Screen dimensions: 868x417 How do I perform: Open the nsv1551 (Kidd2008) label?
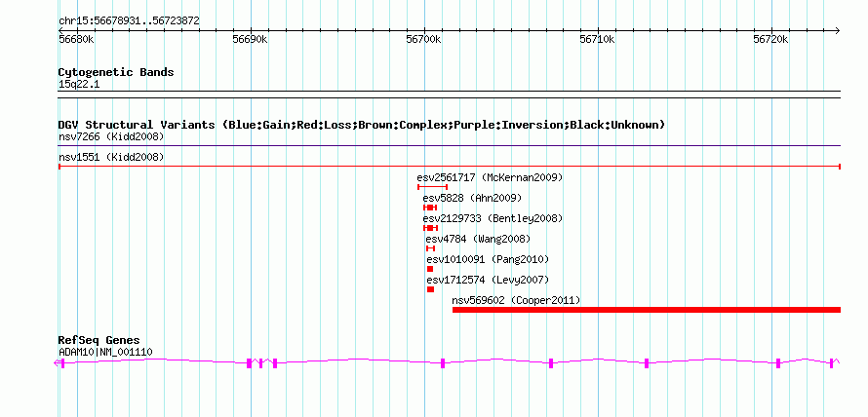[111, 157]
